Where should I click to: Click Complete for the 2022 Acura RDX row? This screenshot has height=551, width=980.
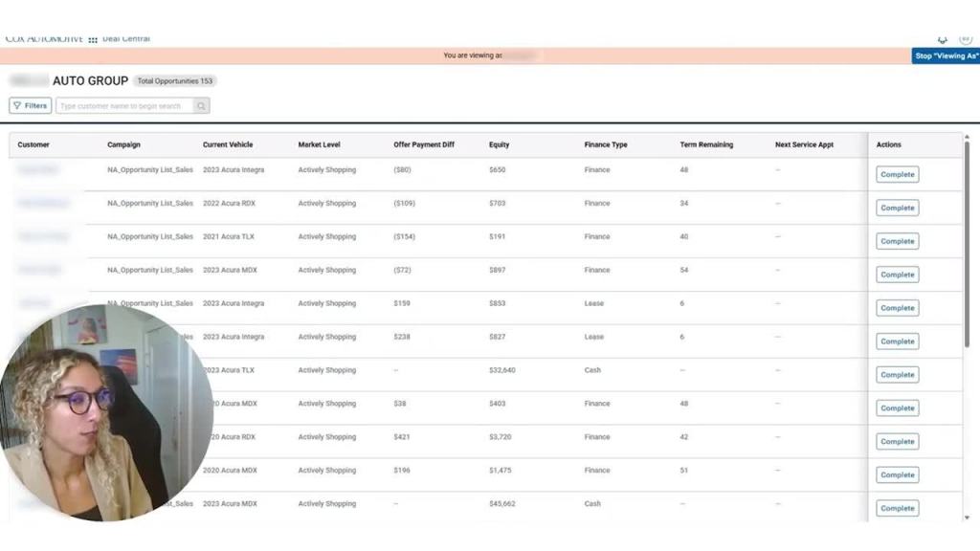click(897, 208)
